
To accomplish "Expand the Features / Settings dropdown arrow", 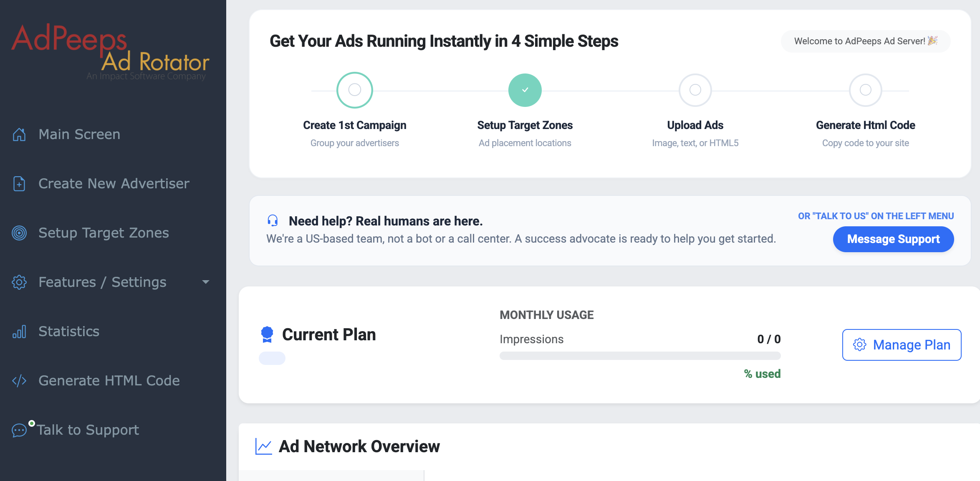I will point(206,282).
